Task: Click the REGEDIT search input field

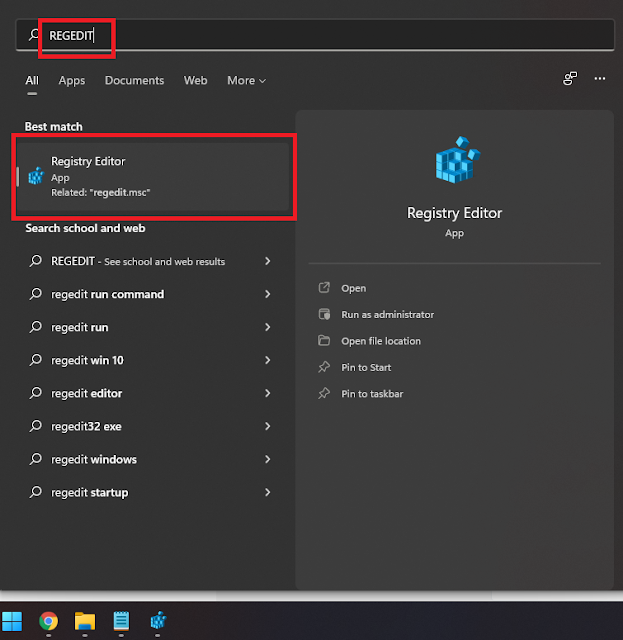Action: 315,35
